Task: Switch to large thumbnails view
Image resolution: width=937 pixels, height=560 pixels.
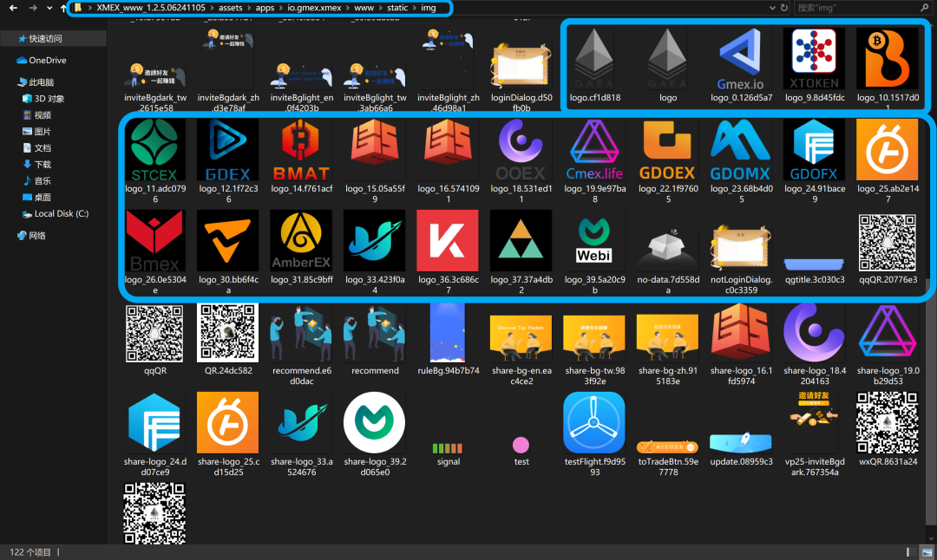Action: (x=925, y=552)
